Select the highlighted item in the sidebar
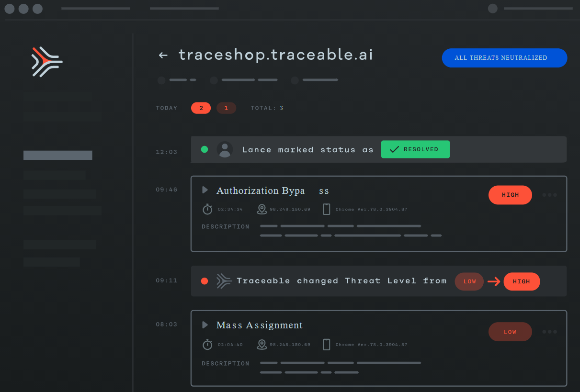 pyautogui.click(x=57, y=155)
